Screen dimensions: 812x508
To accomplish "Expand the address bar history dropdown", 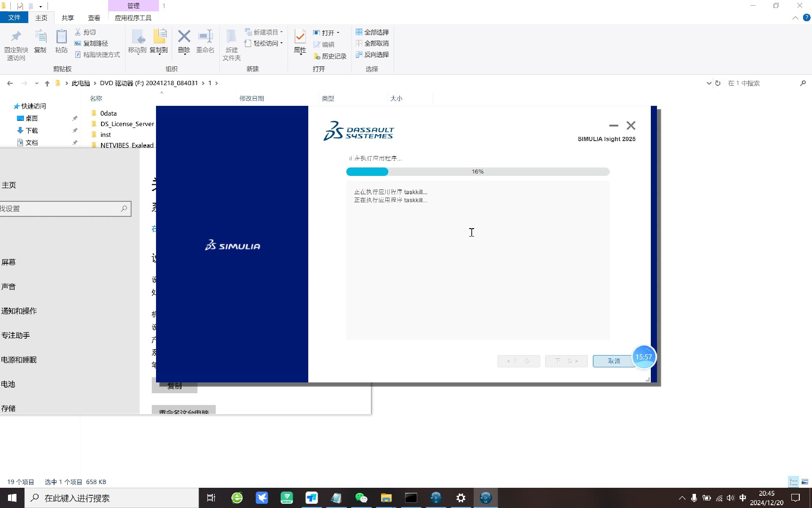I will point(709,83).
